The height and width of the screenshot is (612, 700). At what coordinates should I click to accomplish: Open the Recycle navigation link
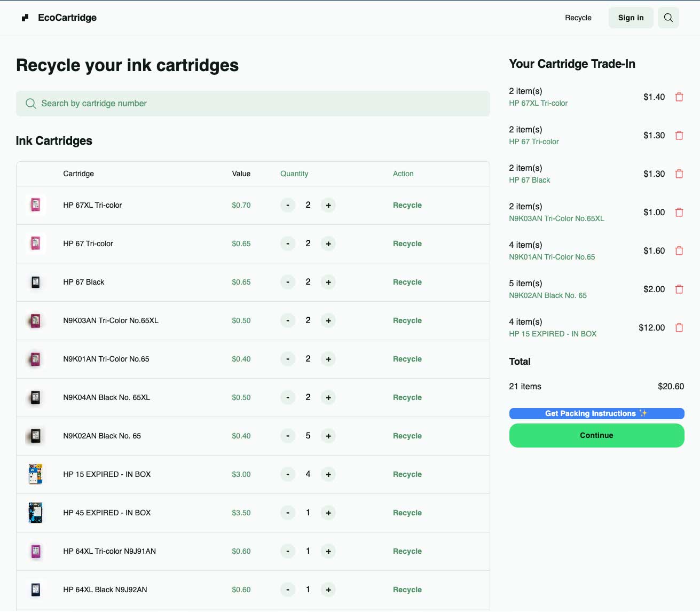coord(578,18)
